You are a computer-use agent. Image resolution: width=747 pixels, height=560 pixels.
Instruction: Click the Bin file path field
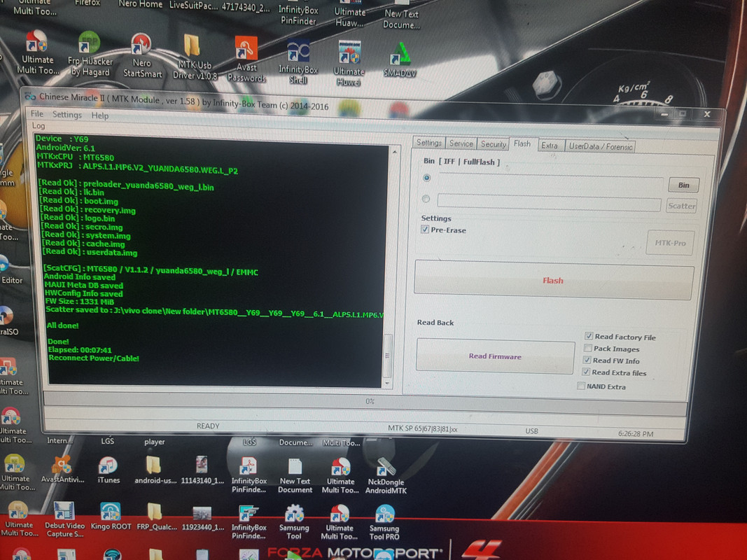click(551, 180)
